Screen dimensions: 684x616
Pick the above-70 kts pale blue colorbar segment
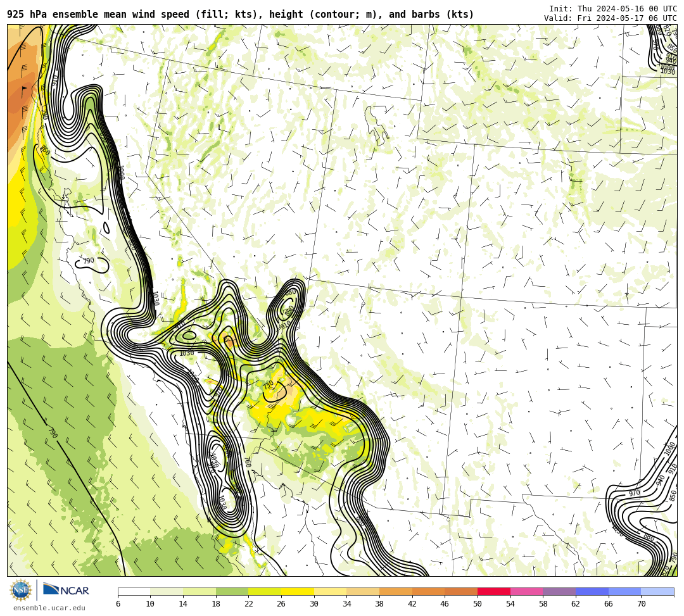(657, 591)
